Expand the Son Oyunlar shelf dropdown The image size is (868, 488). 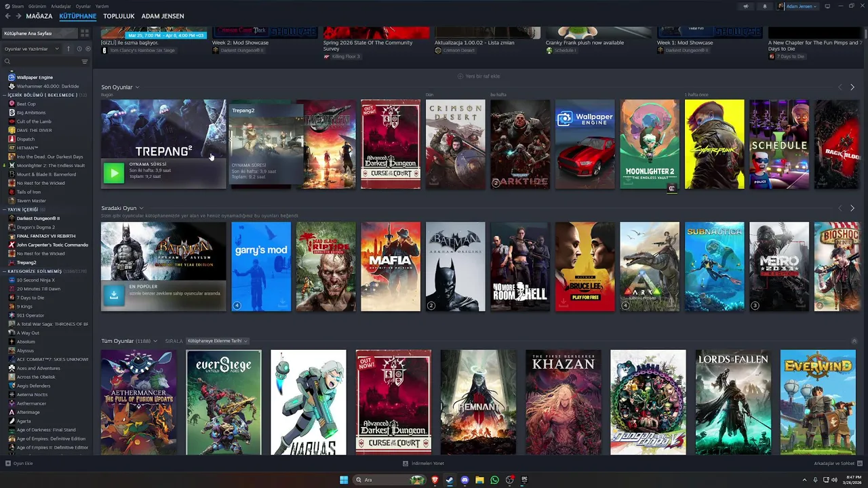click(137, 87)
